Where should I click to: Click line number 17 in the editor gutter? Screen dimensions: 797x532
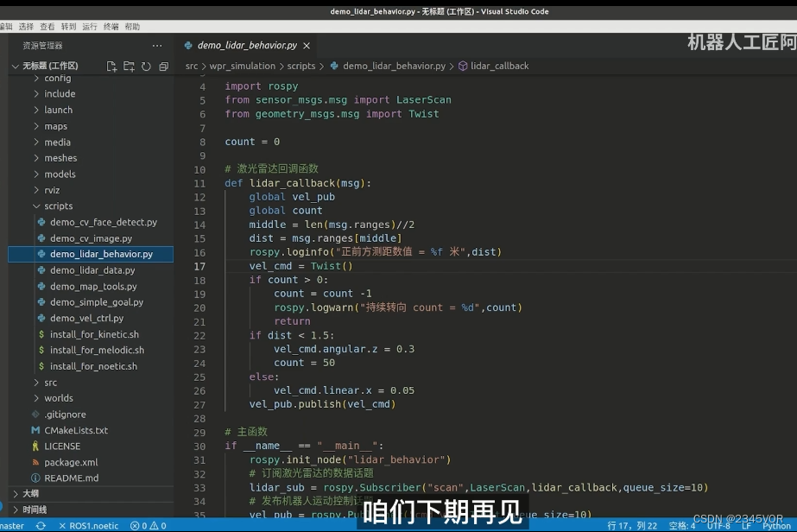pyautogui.click(x=199, y=265)
